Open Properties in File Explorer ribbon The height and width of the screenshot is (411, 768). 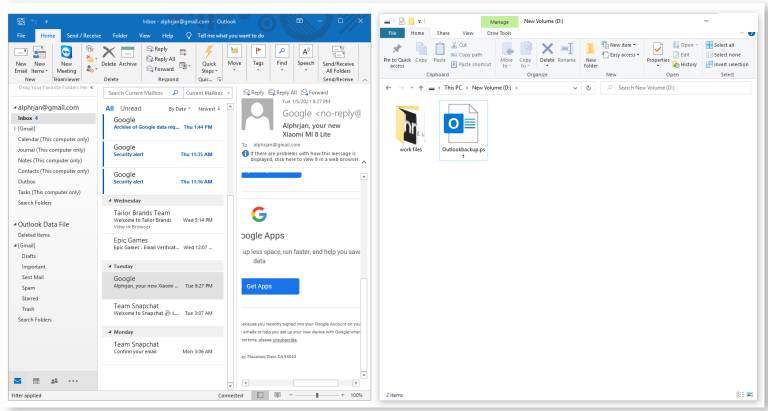pyautogui.click(x=658, y=54)
